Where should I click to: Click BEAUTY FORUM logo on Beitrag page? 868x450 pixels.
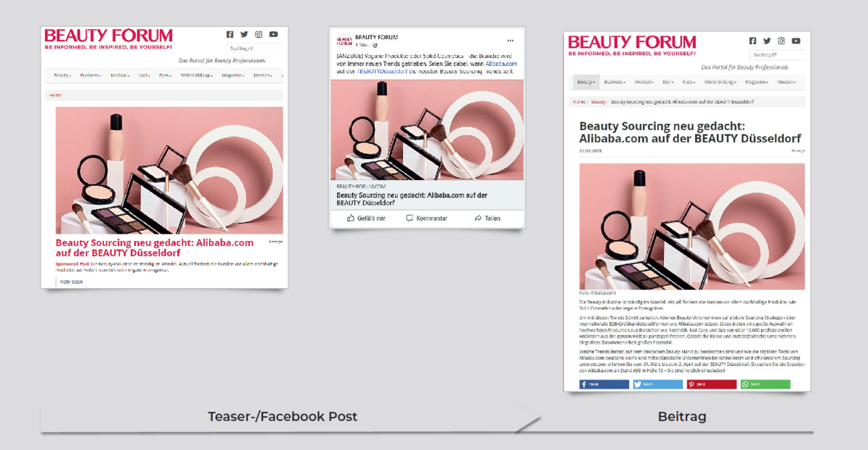tap(632, 45)
